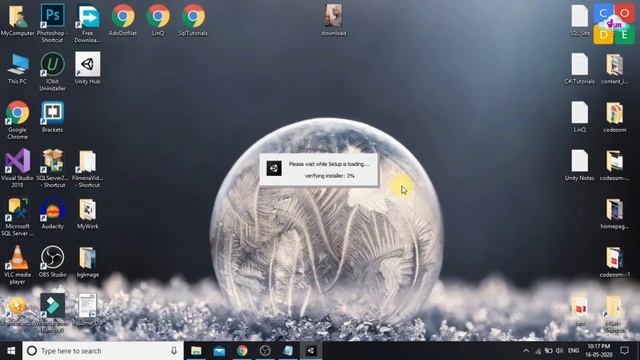Screen dimensions: 640x360
Task: Launch the Photoshop shortcut icon
Action: click(52, 22)
